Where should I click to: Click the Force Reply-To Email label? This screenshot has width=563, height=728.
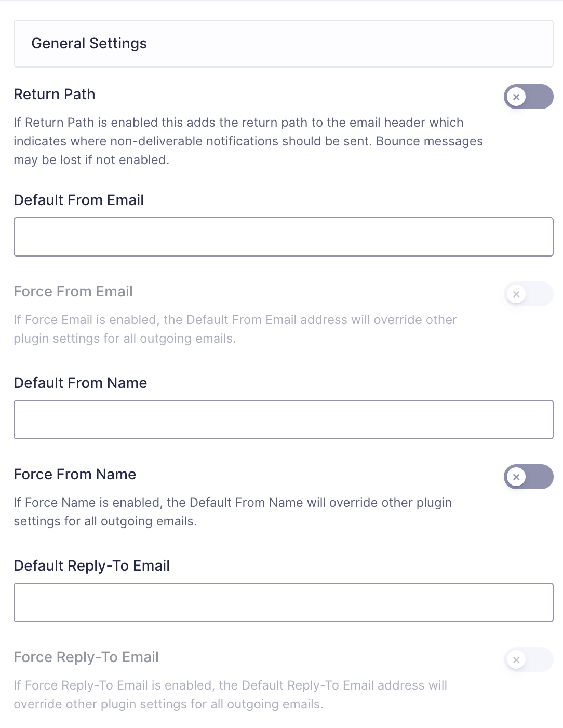tap(86, 657)
